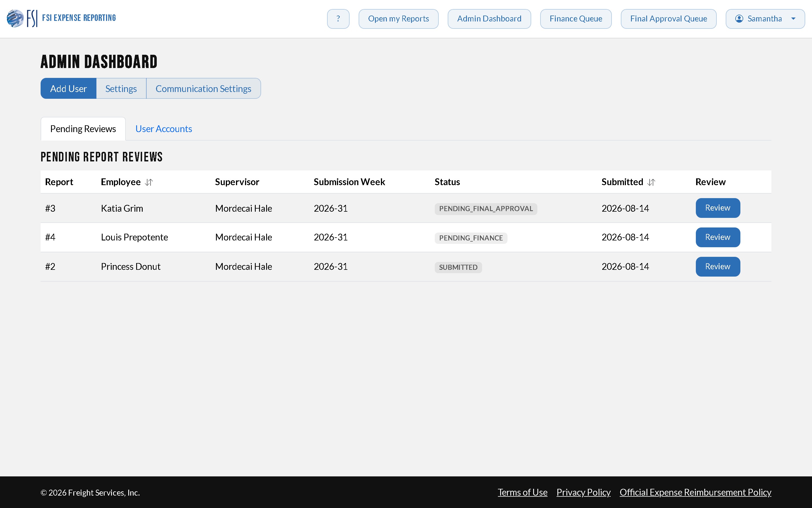Review Louis Prepotente's report #4
The width and height of the screenshot is (812, 508).
coord(718,237)
